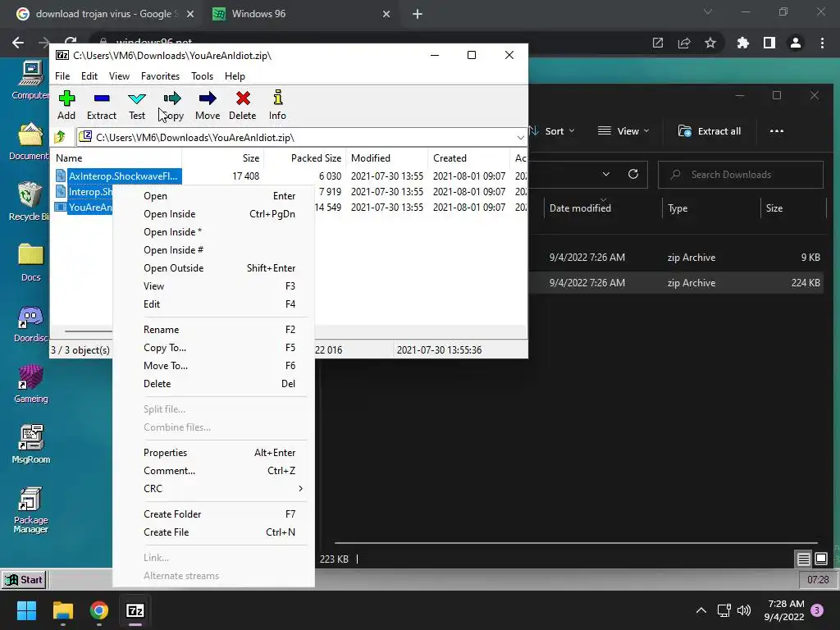Click the Extract toolbar icon
The height and width of the screenshot is (630, 840).
coord(101,105)
